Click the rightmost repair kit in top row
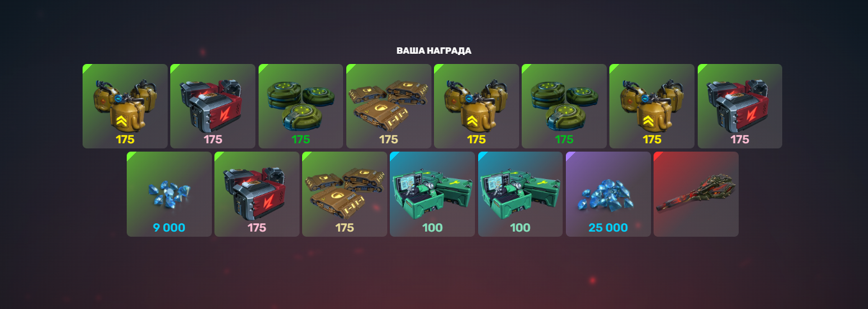Viewport: 868px width, 309px height. (739, 106)
